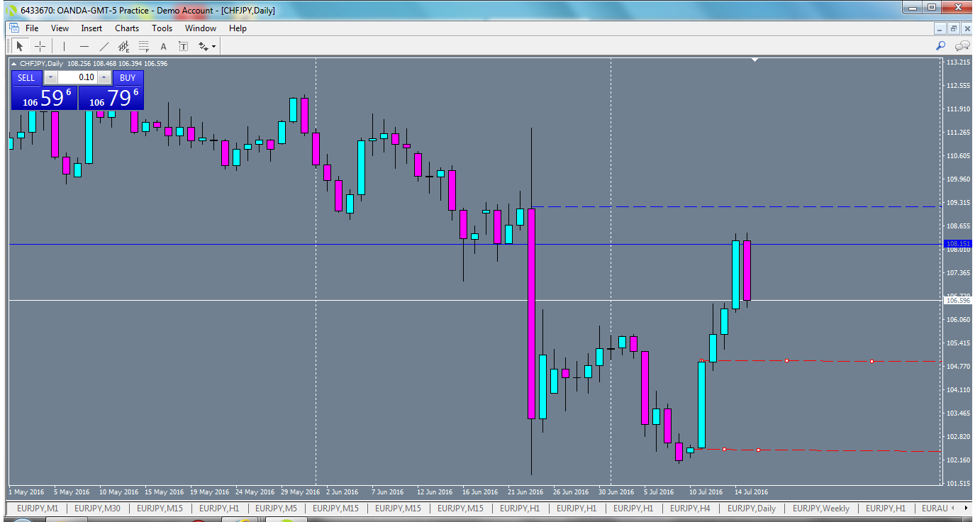Select the Text Label tool

click(x=183, y=45)
